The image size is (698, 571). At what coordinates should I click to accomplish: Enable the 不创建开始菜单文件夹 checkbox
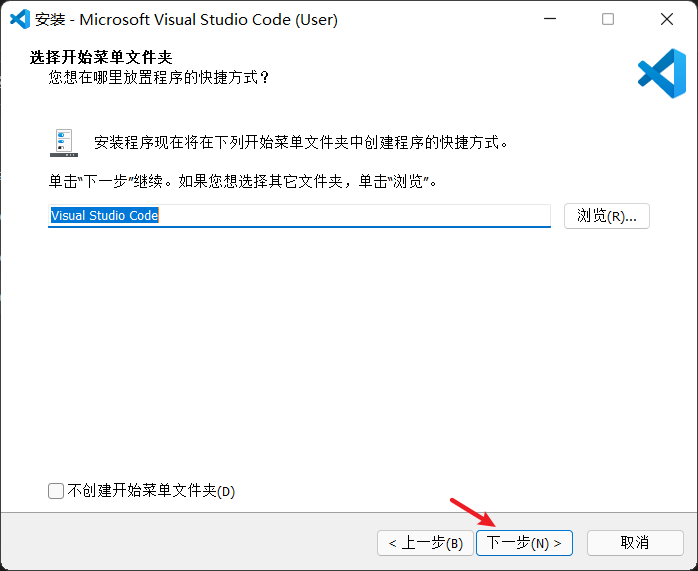[x=56, y=491]
